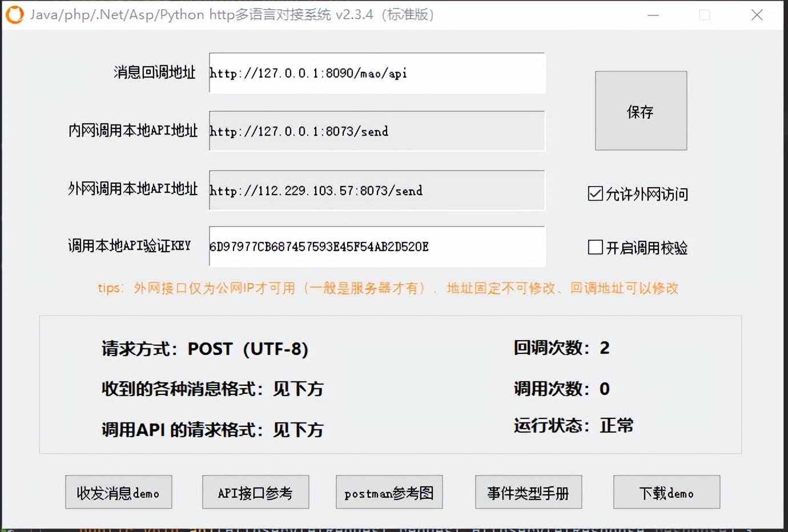Open the postman参考图 button

[x=389, y=492]
